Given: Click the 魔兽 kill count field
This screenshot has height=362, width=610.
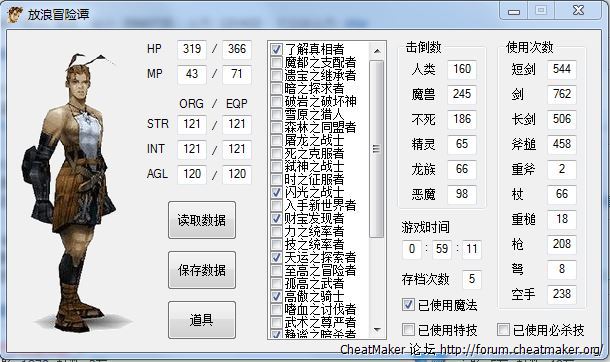Looking at the screenshot, I should point(462,94).
